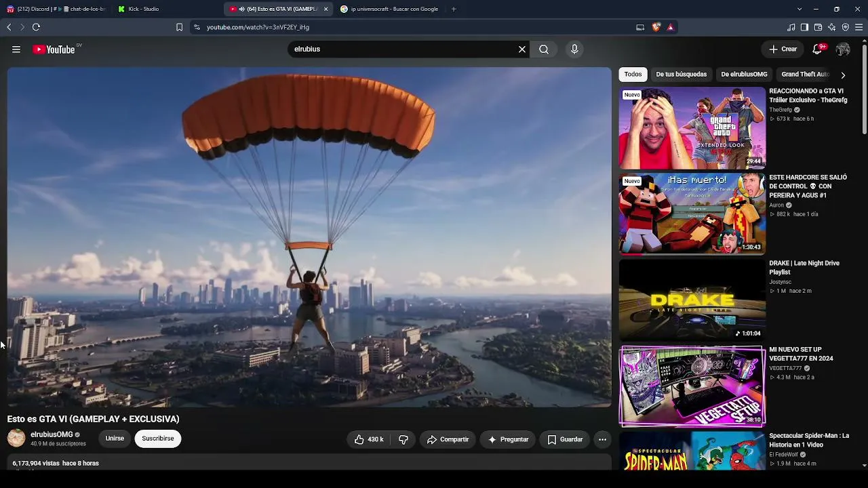The width and height of the screenshot is (868, 488).
Task: Open the Brave Shields lion icon
Action: point(656,27)
